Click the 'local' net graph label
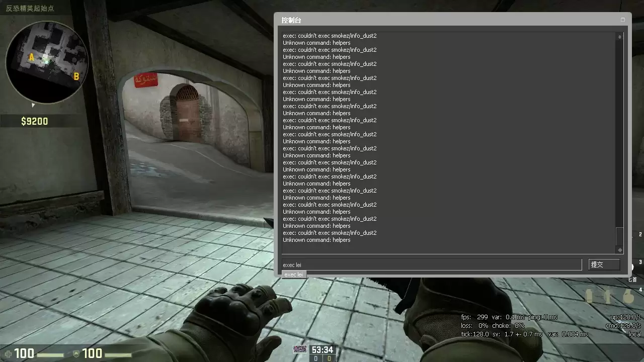Image resolution: width=644 pixels, height=362 pixels. (x=635, y=334)
